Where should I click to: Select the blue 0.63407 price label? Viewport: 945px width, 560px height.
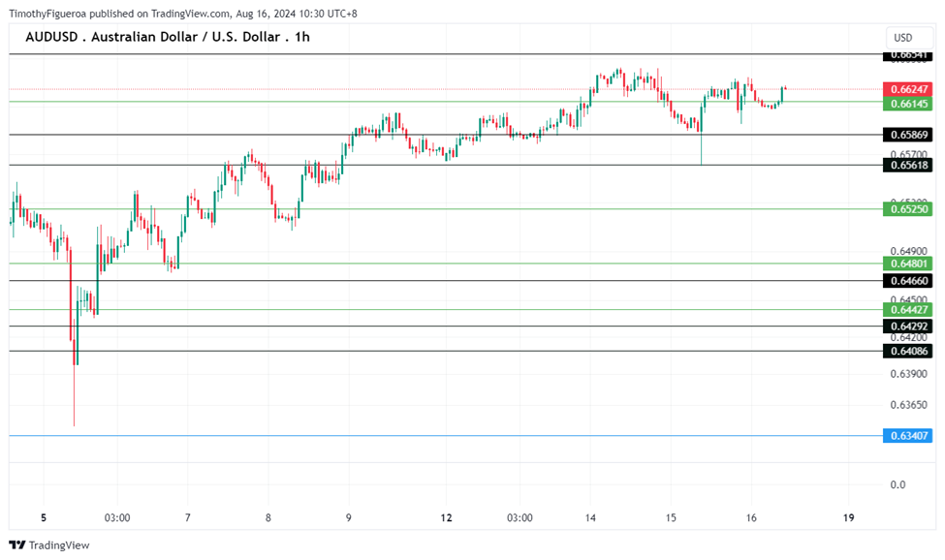[908, 436]
